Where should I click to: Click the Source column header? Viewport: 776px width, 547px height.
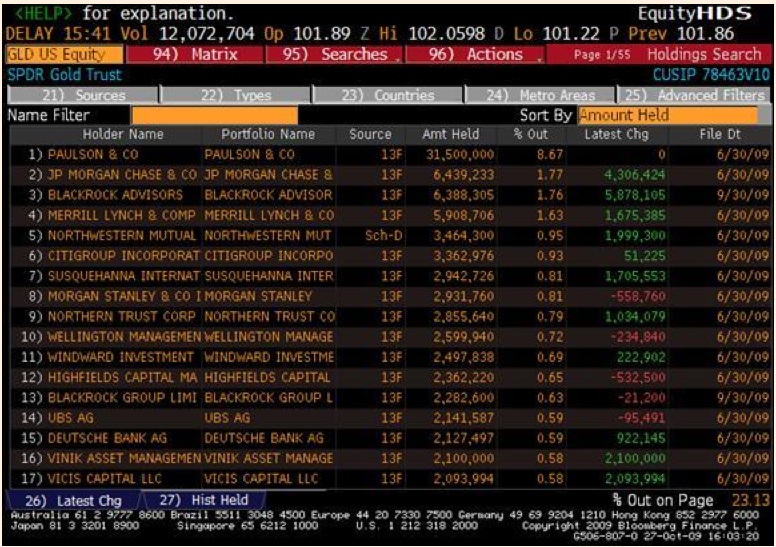coord(370,134)
